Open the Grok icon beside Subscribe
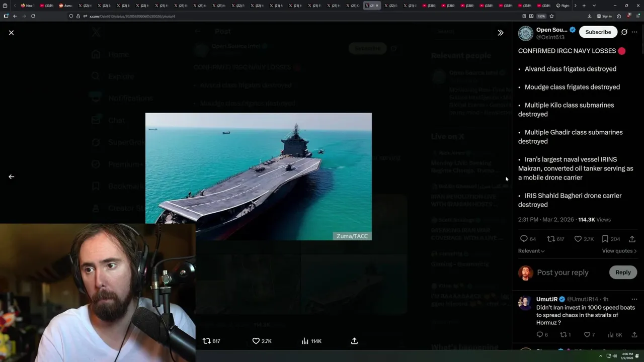This screenshot has width=644, height=362. point(624,32)
